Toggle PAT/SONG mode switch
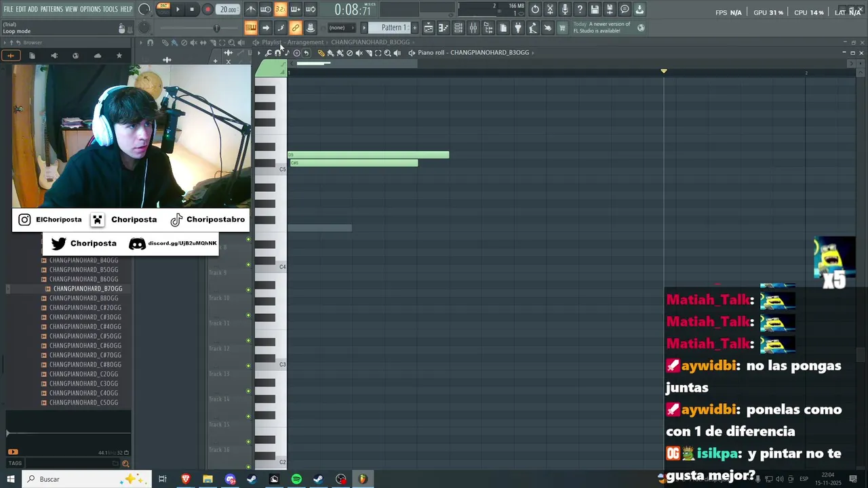This screenshot has height=488, width=868. [163, 9]
